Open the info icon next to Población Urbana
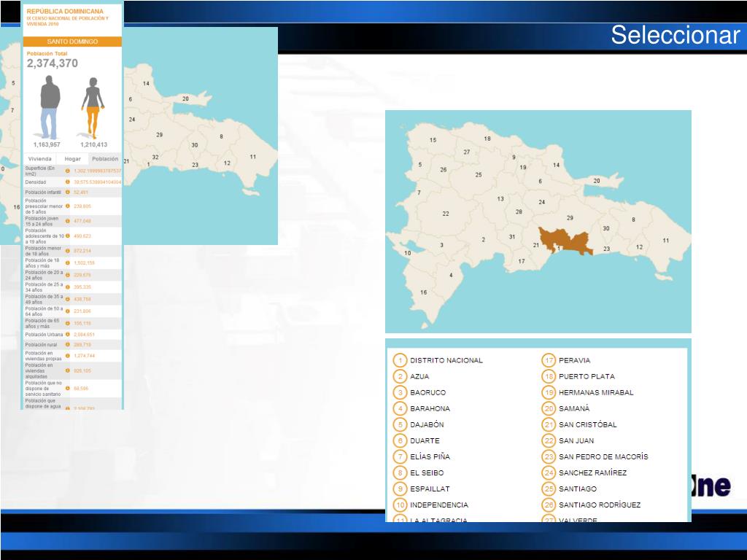Viewport: 747px width, 560px height. click(68, 335)
